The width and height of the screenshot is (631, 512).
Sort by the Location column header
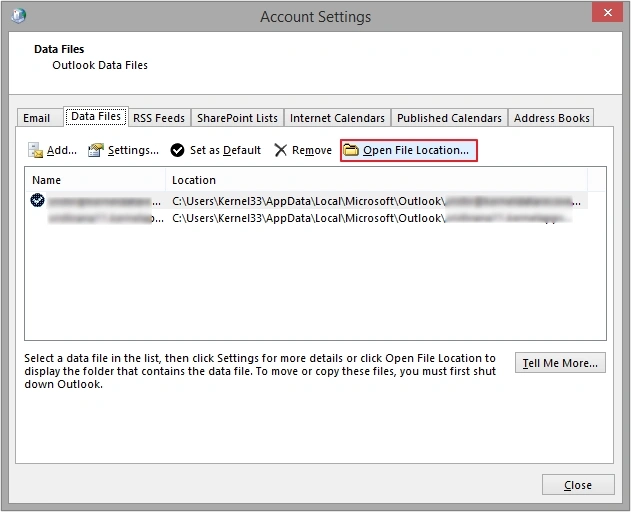coord(376,180)
